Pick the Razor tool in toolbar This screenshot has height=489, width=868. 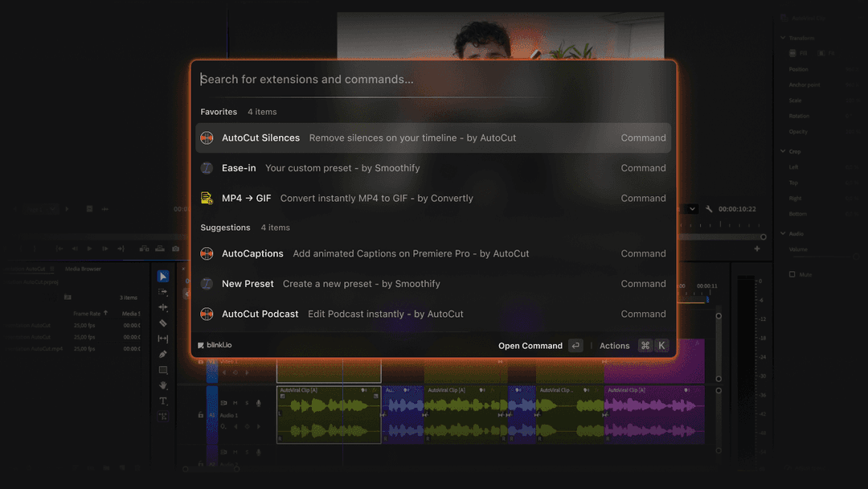point(163,323)
